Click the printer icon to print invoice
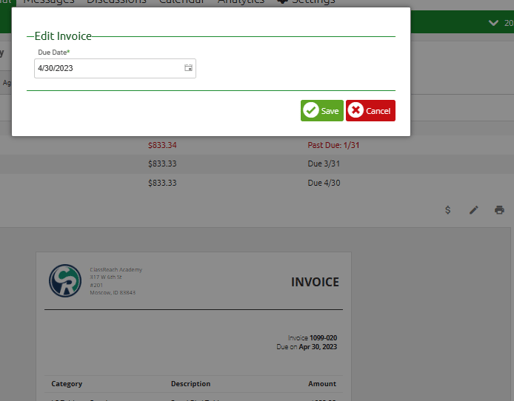 click(499, 210)
